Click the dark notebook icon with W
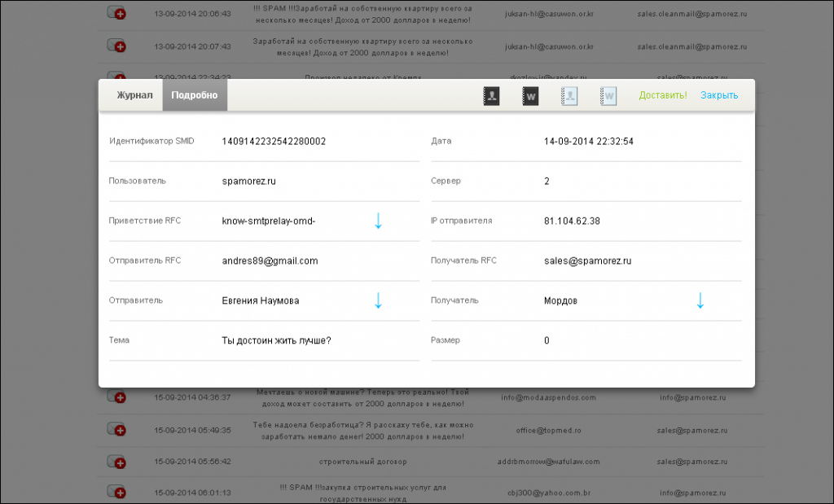 coord(530,96)
